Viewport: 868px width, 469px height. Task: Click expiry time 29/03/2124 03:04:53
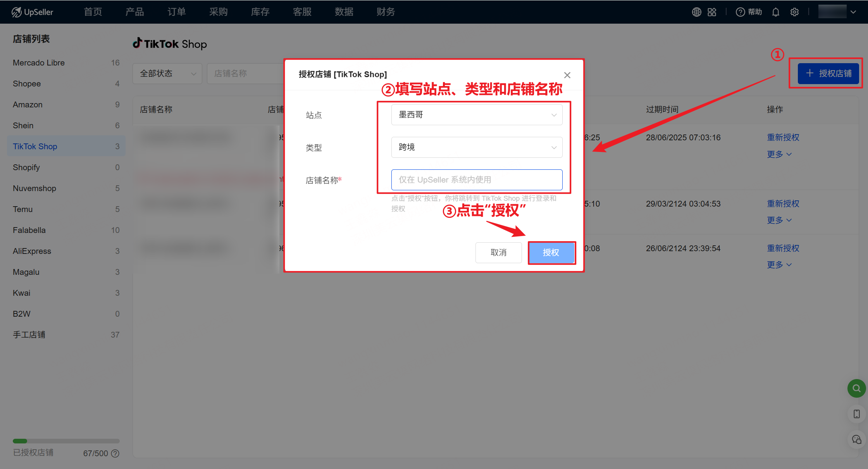683,204
